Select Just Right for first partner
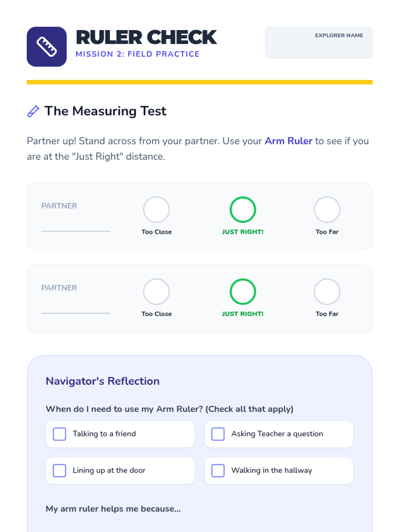The width and height of the screenshot is (399, 532). tap(243, 209)
